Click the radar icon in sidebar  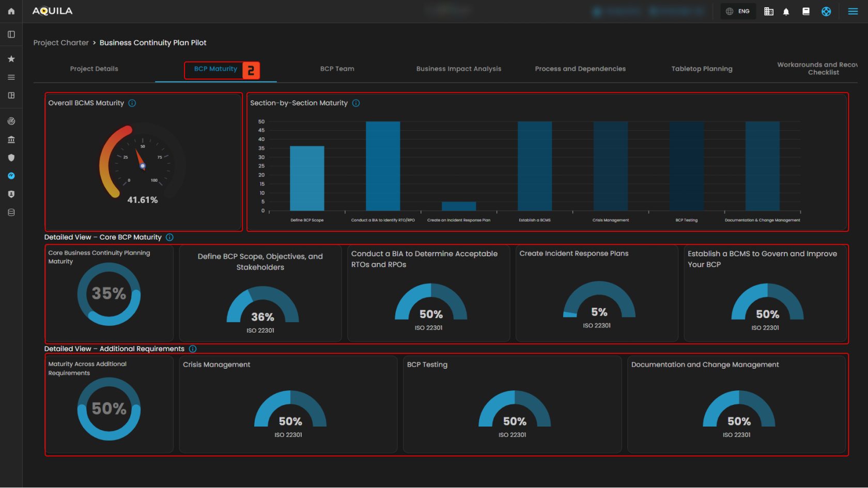click(11, 121)
